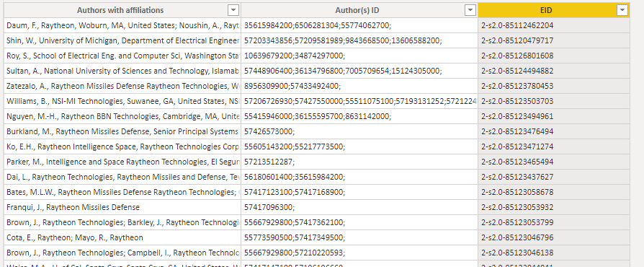
Task: Click the EID cell 2-s2.0-85123503703
Action: pyautogui.click(x=554, y=101)
